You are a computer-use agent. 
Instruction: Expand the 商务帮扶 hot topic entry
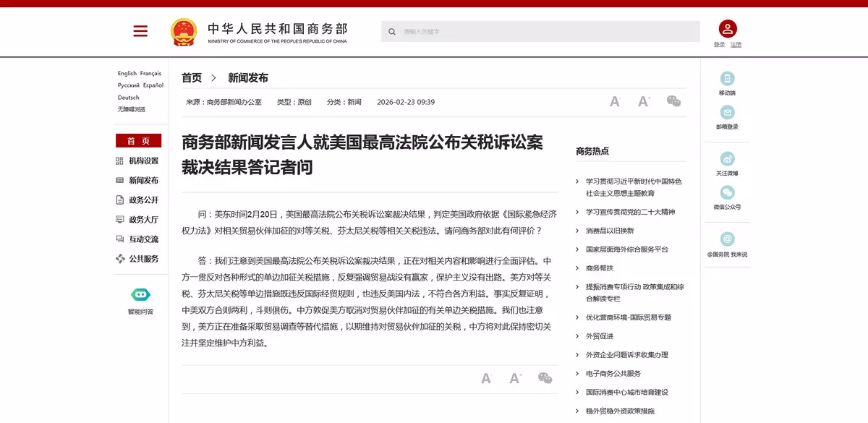pyautogui.click(x=599, y=268)
